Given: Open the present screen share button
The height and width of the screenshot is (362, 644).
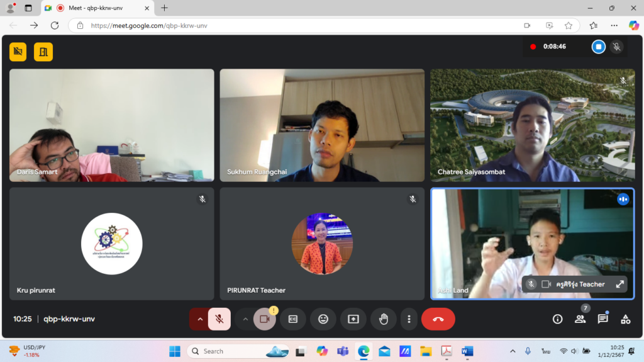Looking at the screenshot, I should 353,319.
